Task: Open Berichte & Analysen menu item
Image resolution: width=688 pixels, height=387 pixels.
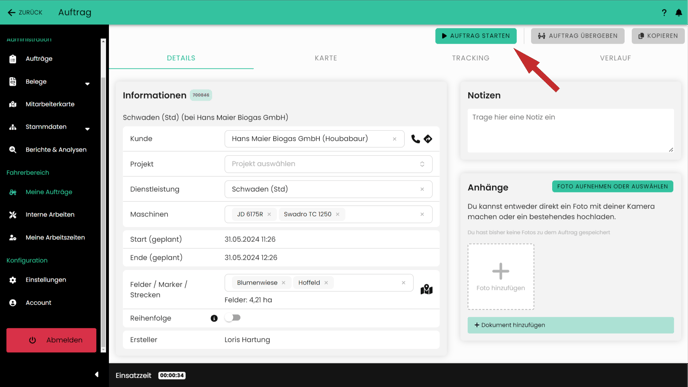Action: 56,150
